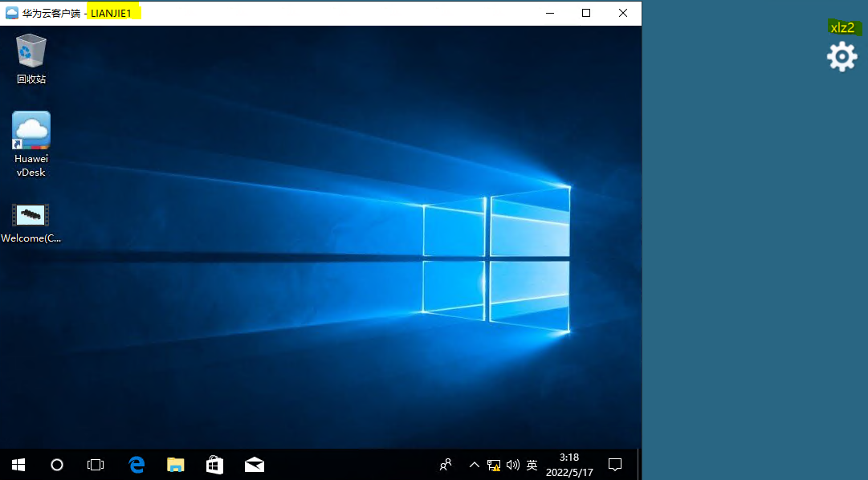Open Task View on the taskbar

[96, 465]
